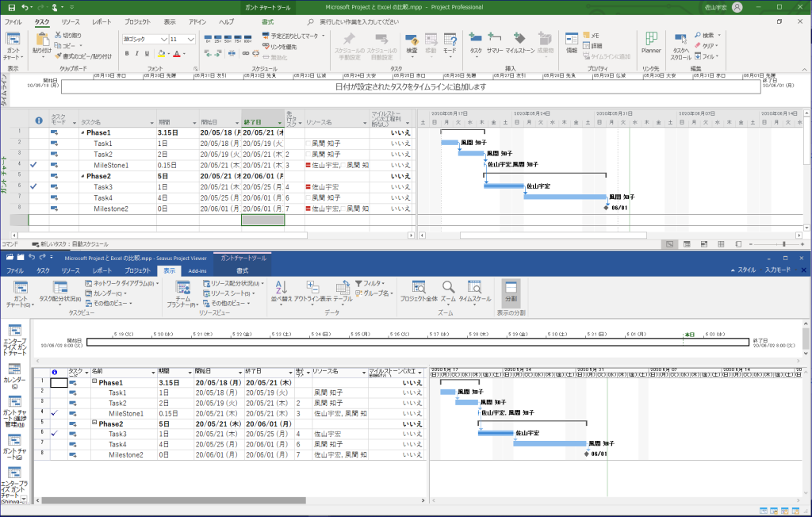Click the Link tasks chain icon
The image size is (812, 517).
click(246, 53)
